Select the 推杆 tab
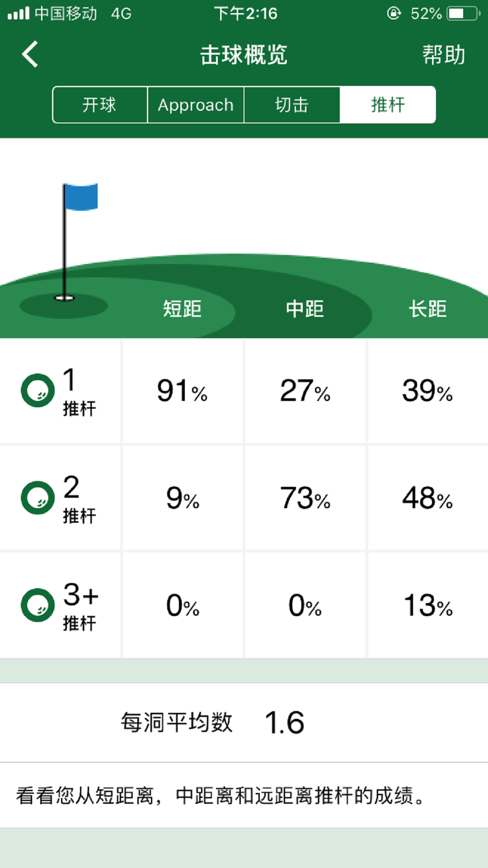488x868 pixels. click(388, 105)
